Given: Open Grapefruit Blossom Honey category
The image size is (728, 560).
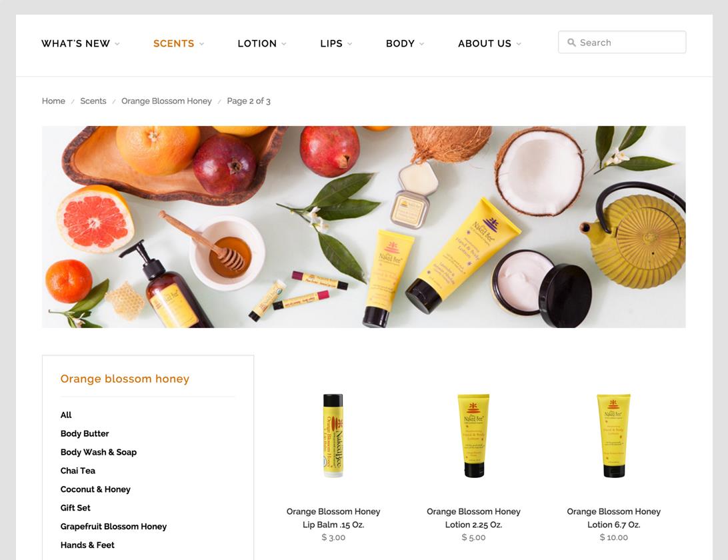Looking at the screenshot, I should point(113,526).
